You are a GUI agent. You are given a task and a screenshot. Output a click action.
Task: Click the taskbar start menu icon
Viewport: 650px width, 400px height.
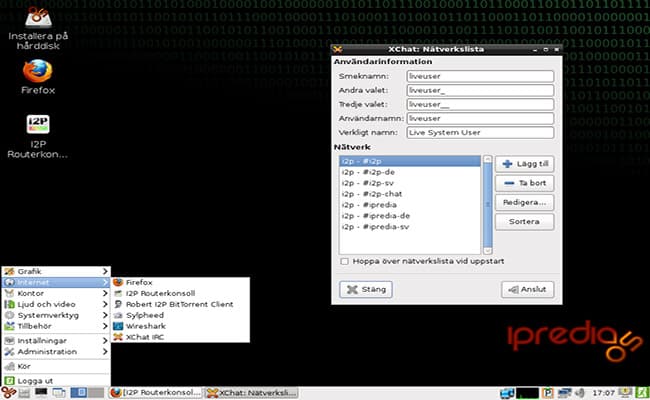click(8, 393)
